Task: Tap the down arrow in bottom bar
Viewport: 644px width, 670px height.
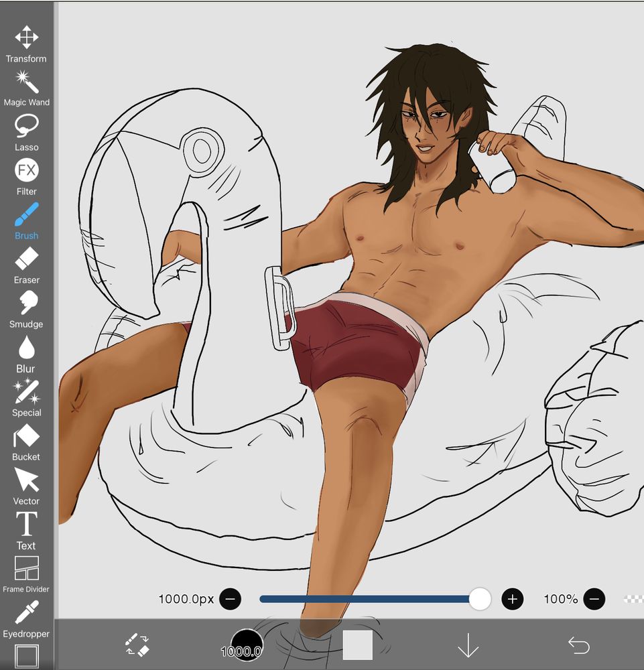Action: pyautogui.click(x=468, y=645)
